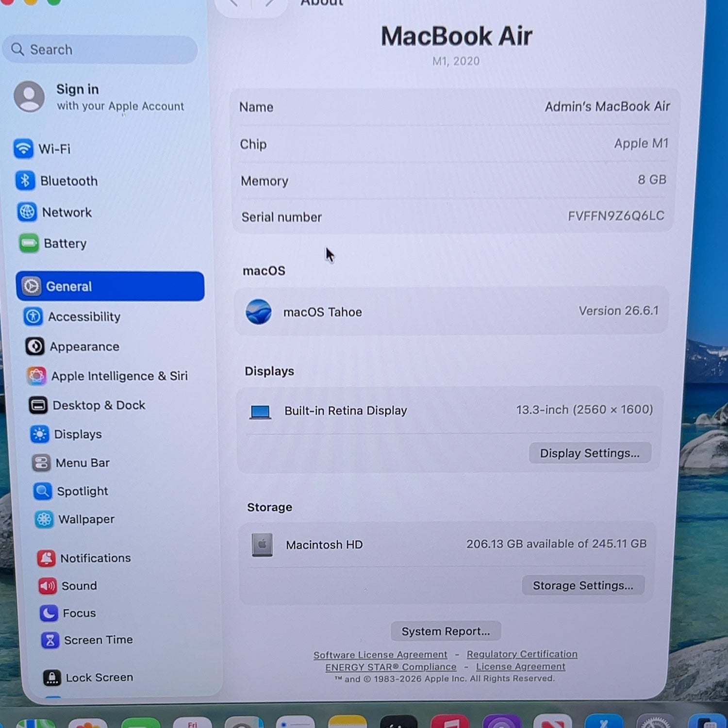Click the Search field in the sidebar
This screenshot has height=728, width=728.
coord(100,50)
